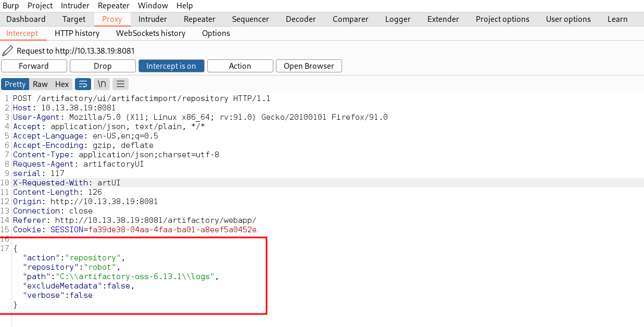This screenshot has height=327, width=644.
Task: Click the serial: 117 header line
Action: coord(39,173)
